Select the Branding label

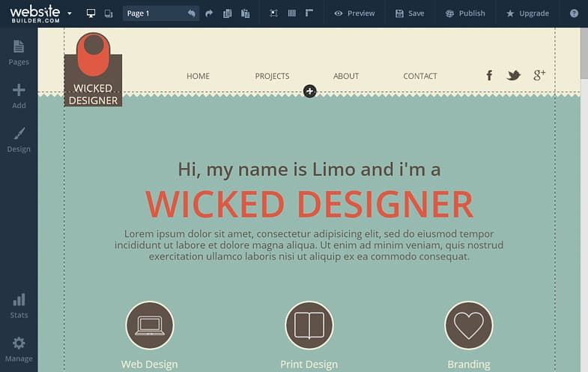469,364
